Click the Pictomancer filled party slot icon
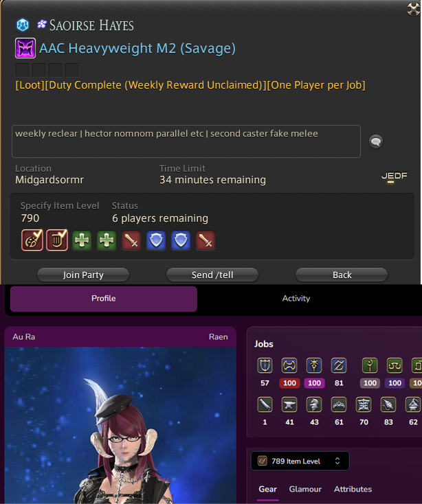 [x=32, y=240]
